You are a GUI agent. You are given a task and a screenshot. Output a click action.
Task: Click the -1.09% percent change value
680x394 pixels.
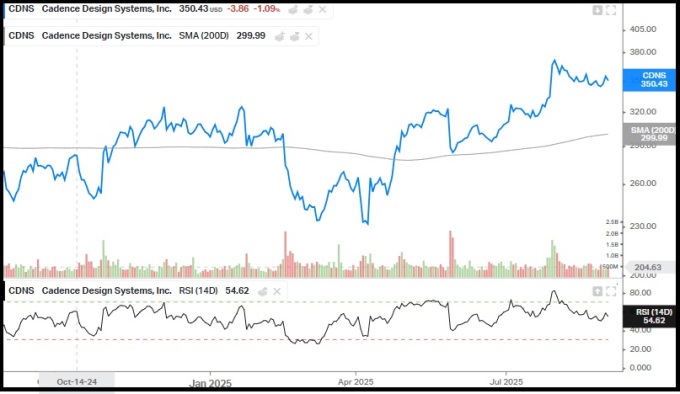tap(266, 9)
